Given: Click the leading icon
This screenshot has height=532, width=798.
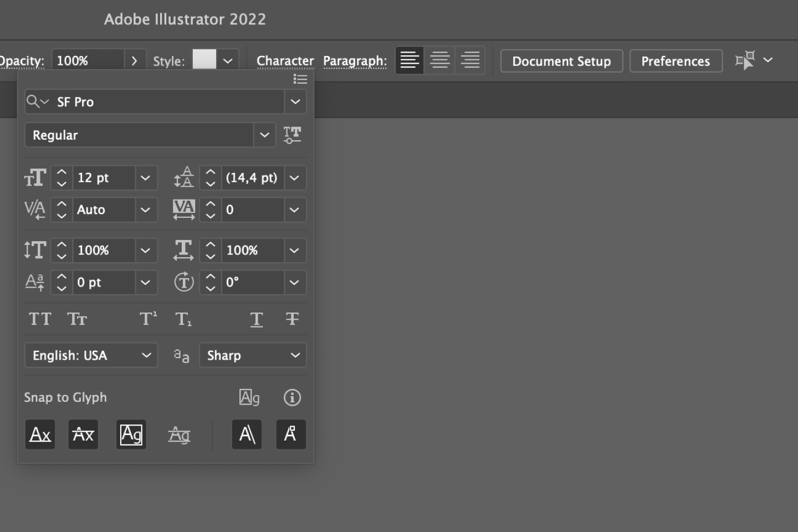Looking at the screenshot, I should pyautogui.click(x=183, y=177).
